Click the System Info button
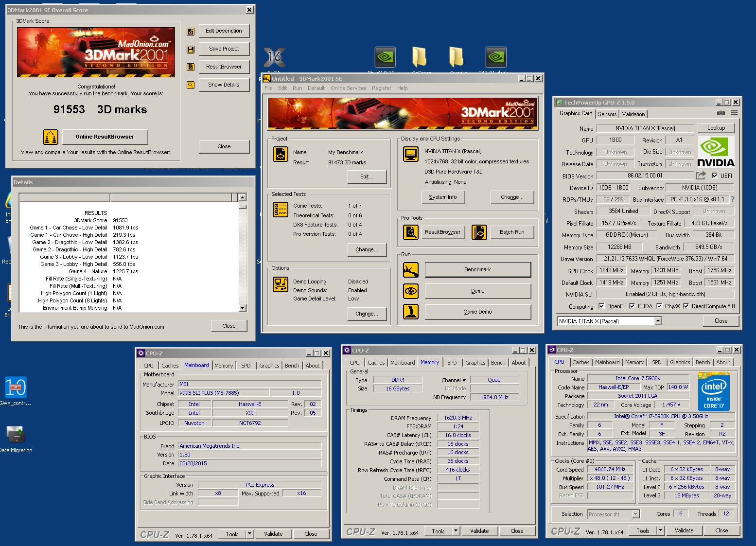Screen dimensions: 756x546 [443, 197]
